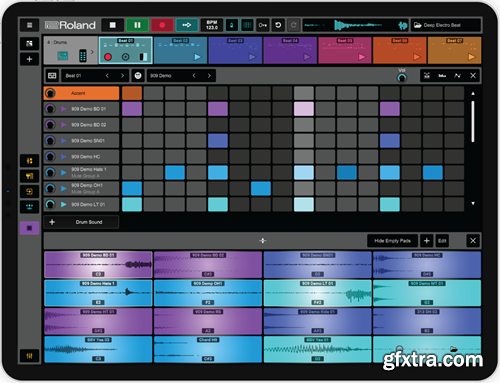
Task: Open the song view icon in left sidebar
Action: tap(29, 43)
